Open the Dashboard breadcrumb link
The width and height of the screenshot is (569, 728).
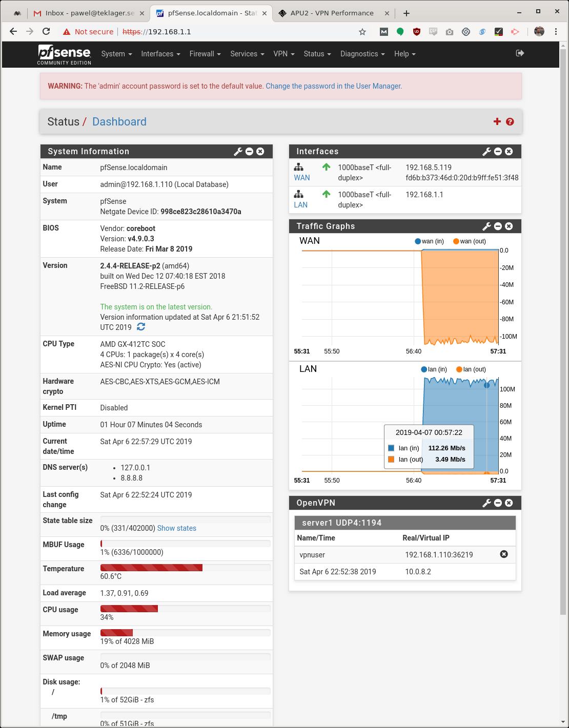tap(119, 121)
